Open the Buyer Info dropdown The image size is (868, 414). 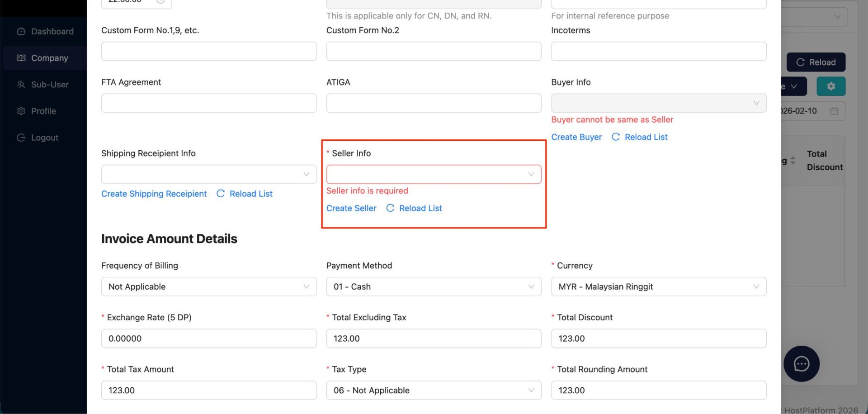coord(659,103)
